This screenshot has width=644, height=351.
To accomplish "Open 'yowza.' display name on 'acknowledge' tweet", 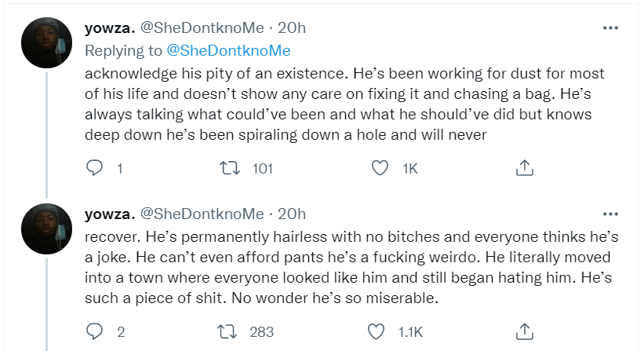I will pos(109,29).
